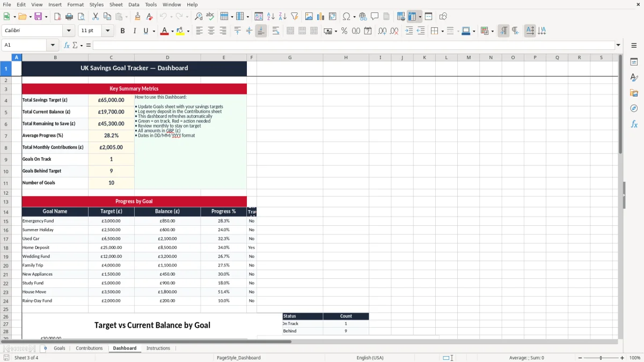Image resolution: width=644 pixels, height=362 pixels.
Task: Click the Add Decimal Place icon
Action: 382,31
